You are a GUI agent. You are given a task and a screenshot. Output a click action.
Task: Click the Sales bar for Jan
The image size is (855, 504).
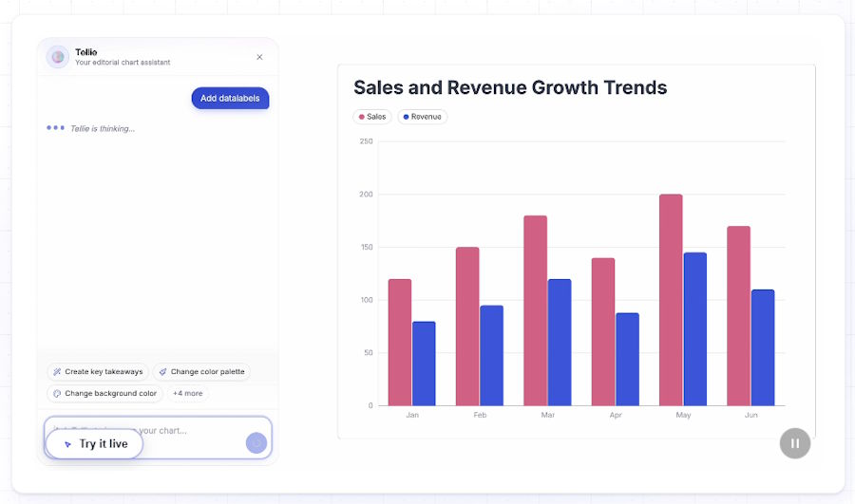400,343
